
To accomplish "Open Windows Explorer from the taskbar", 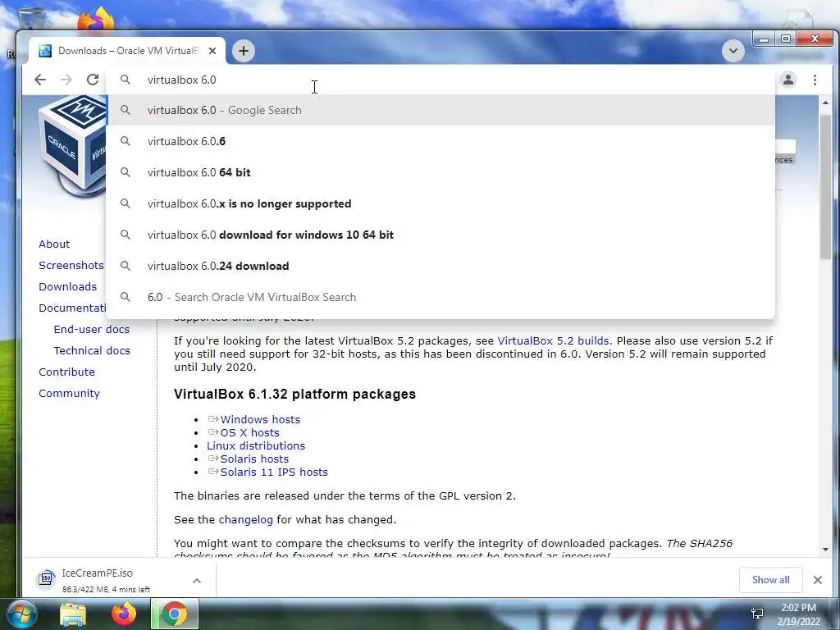I will coord(73,614).
